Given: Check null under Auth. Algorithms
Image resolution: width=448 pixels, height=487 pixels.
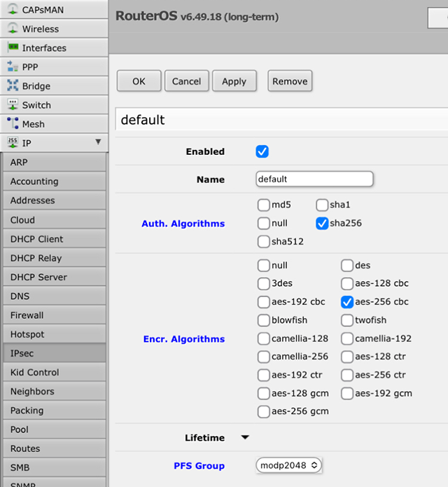Looking at the screenshot, I should (263, 224).
